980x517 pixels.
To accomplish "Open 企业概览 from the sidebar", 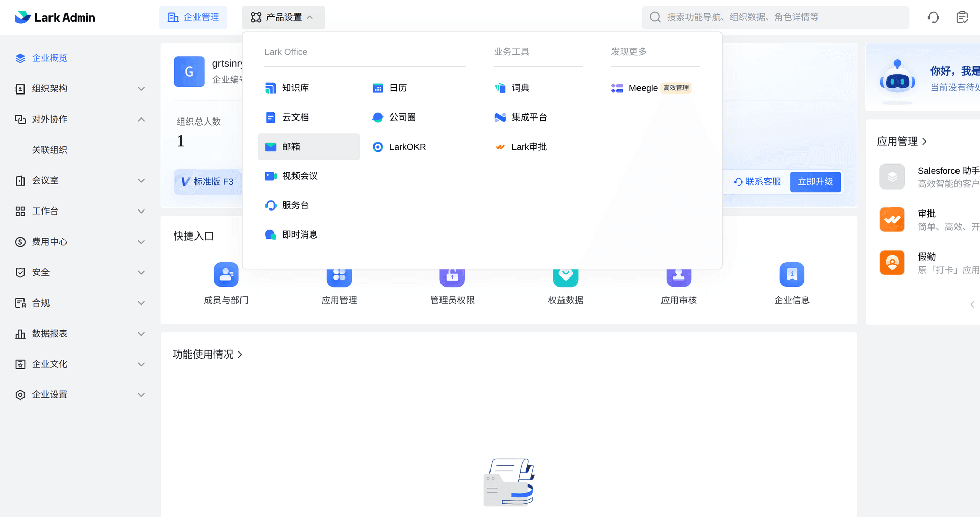I will pyautogui.click(x=48, y=58).
